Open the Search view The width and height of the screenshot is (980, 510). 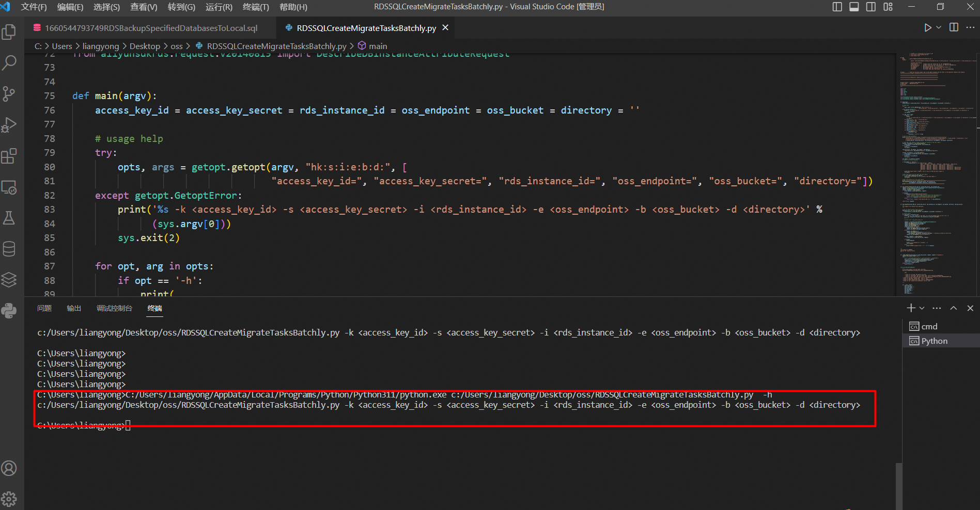[x=9, y=63]
